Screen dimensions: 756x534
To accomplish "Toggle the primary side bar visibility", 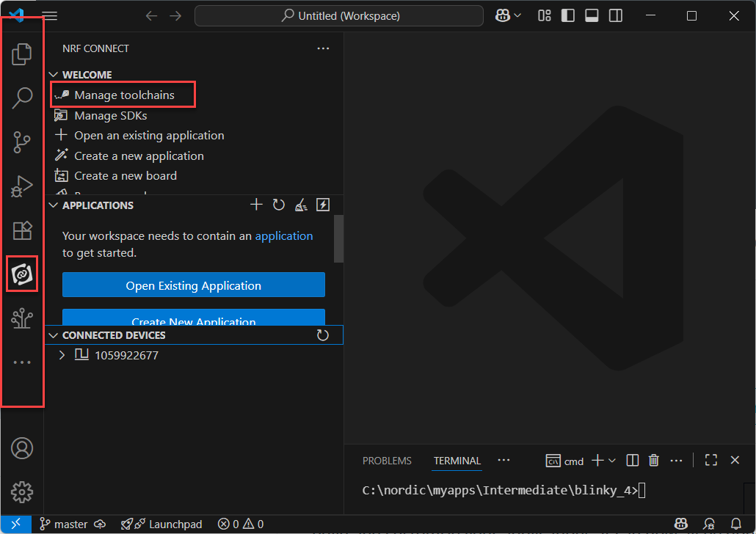I will click(567, 15).
